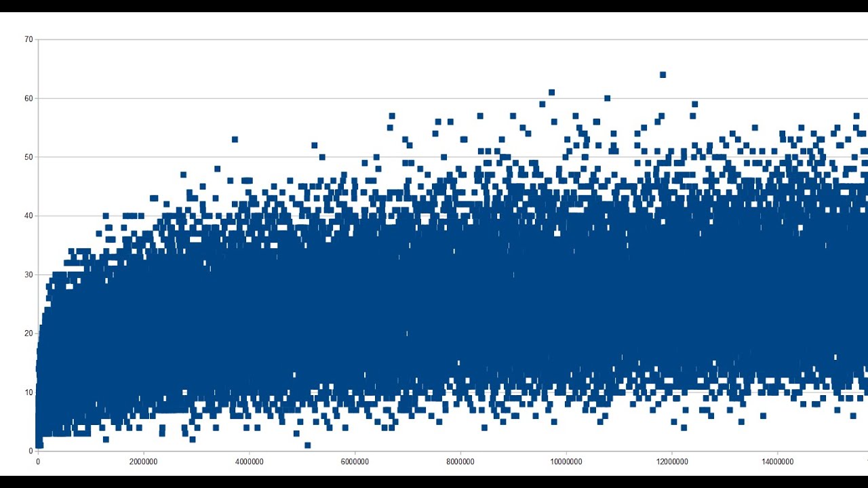This screenshot has width=868, height=488.
Task: Click the y-axis label 20
Action: (x=28, y=333)
